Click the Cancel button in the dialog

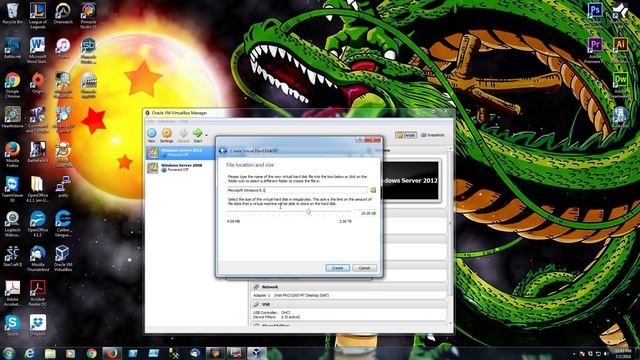coord(364,268)
